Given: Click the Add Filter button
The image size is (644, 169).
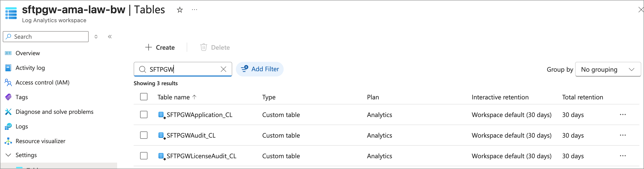Looking at the screenshot, I should (x=260, y=69).
